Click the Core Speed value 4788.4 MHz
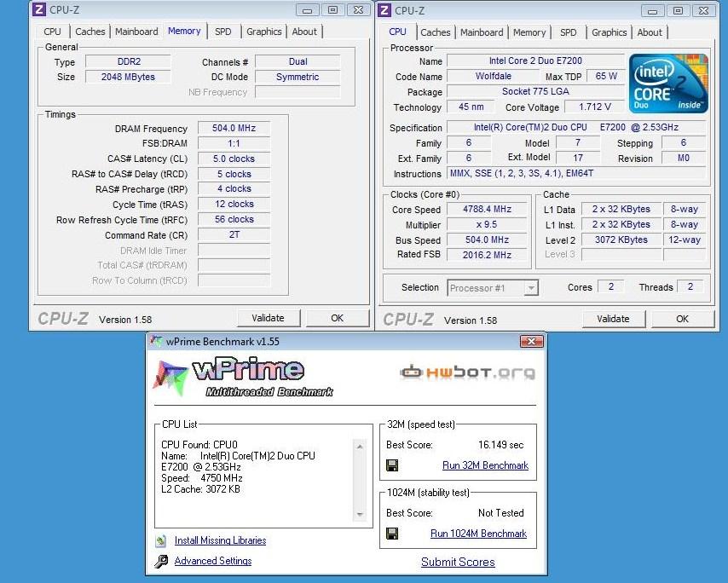728x583 pixels. click(x=487, y=210)
